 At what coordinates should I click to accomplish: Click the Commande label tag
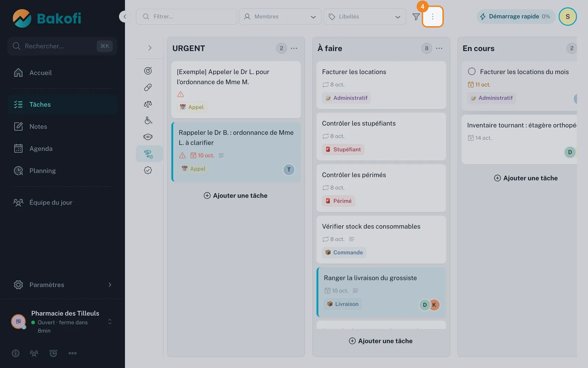344,252
